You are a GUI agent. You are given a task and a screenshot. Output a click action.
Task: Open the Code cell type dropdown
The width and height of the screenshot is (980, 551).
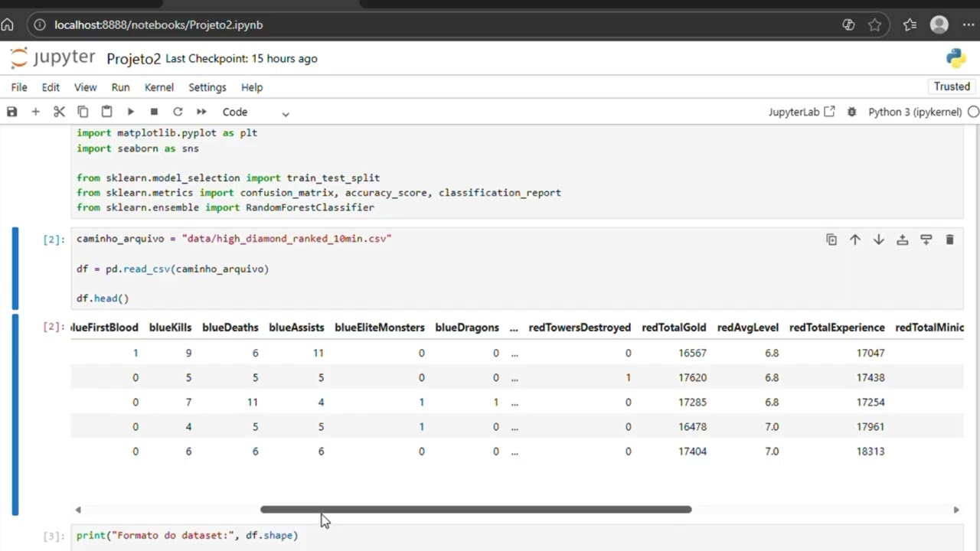(x=256, y=112)
